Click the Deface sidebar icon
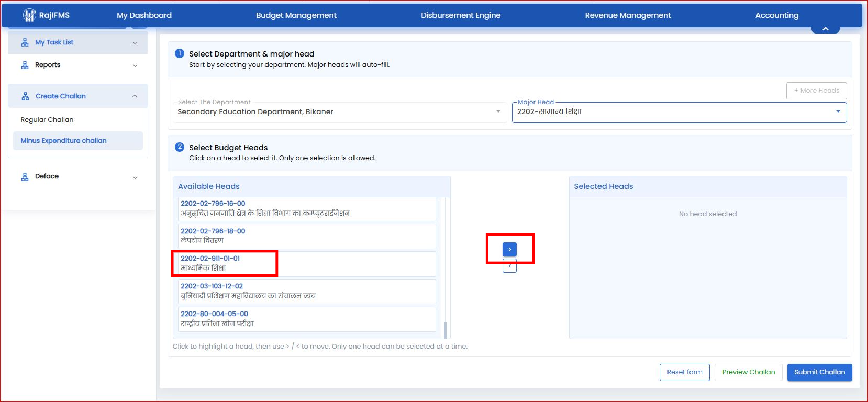Viewport: 868px width, 402px height. tap(25, 177)
